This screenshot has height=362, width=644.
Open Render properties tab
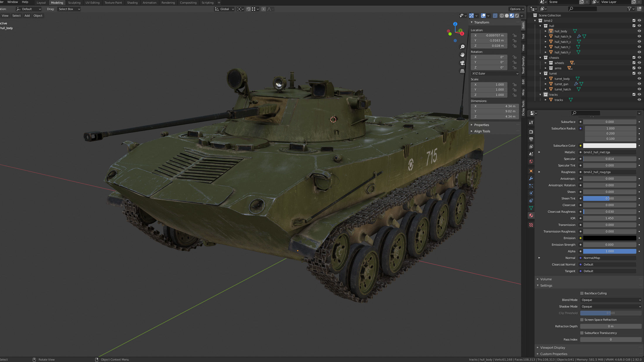coord(531,132)
